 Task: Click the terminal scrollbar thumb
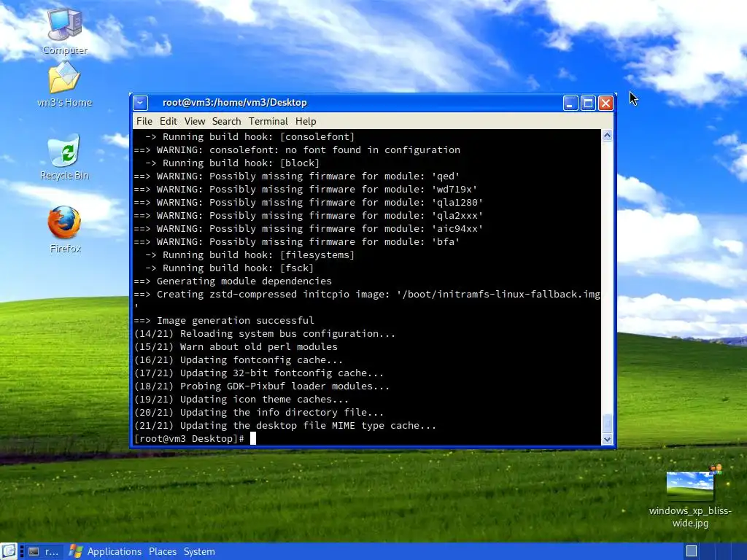click(x=607, y=423)
